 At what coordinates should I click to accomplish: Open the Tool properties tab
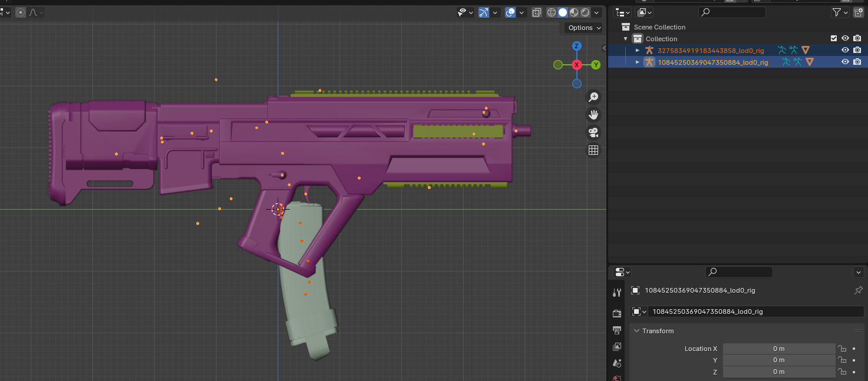point(617,293)
